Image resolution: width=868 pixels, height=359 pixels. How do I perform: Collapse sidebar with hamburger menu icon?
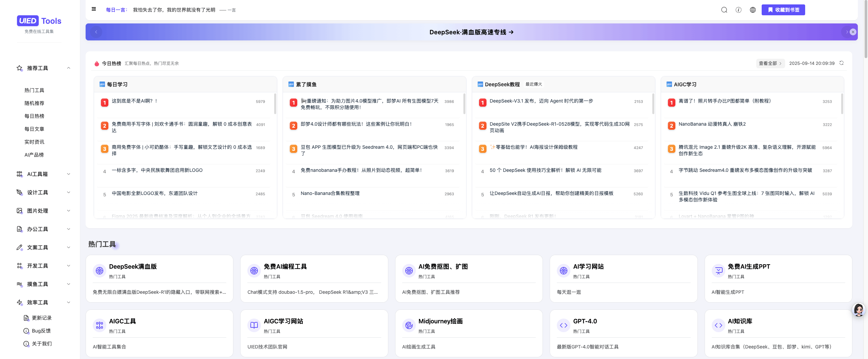click(x=94, y=9)
